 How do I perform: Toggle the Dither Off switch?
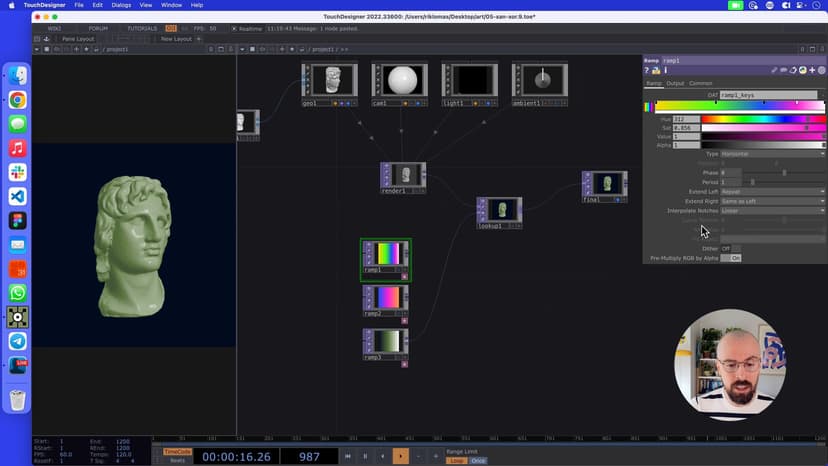726,248
